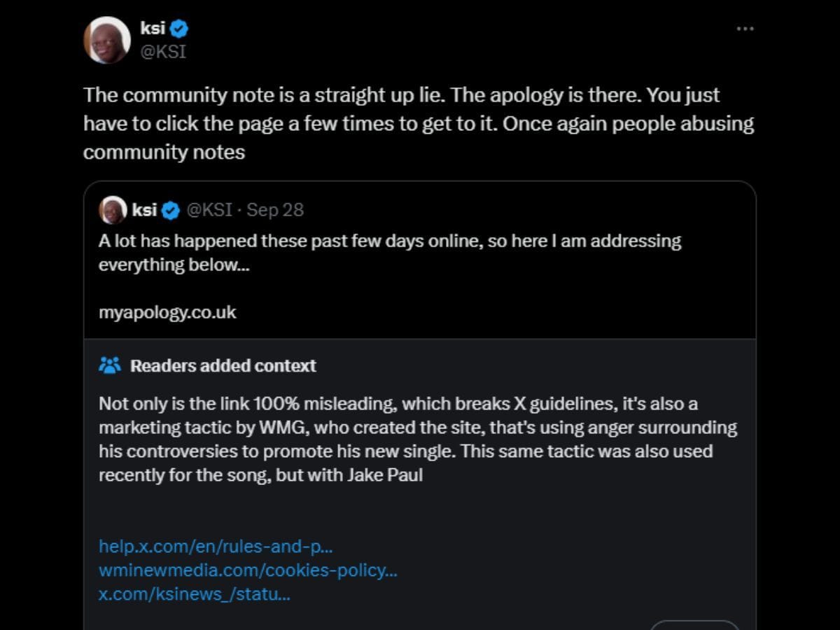
Task: Open the more options menu on KSI's tweet
Action: coord(745,28)
